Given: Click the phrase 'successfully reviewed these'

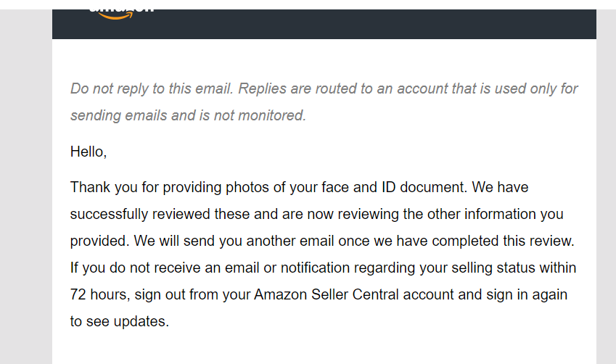Looking at the screenshot, I should [160, 215].
